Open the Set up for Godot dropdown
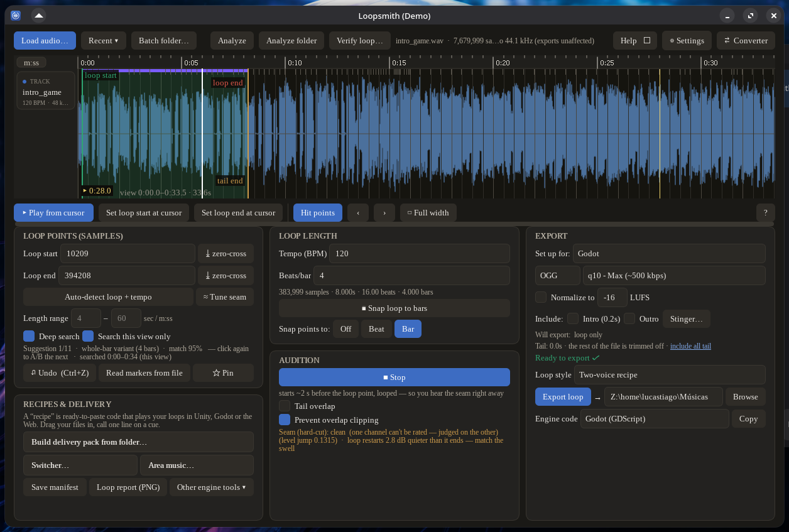Screen dimensions: 789x532 click(668, 254)
